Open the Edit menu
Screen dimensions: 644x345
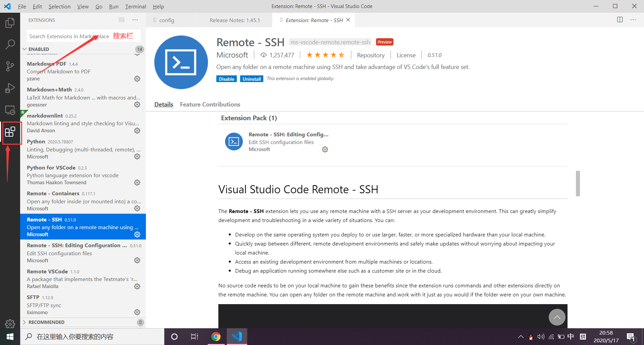(37, 6)
